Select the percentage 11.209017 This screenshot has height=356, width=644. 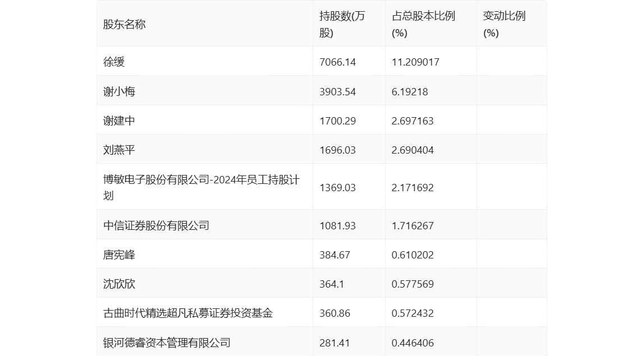[416, 62]
